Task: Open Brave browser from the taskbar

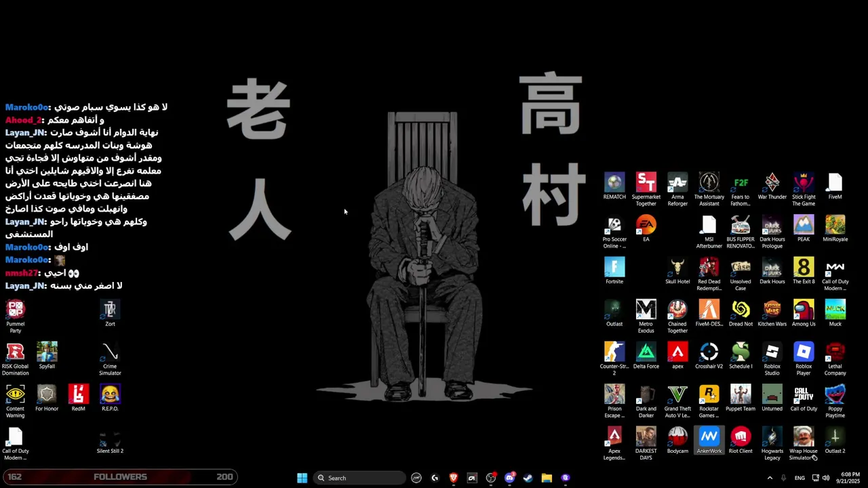Action: coord(454,478)
